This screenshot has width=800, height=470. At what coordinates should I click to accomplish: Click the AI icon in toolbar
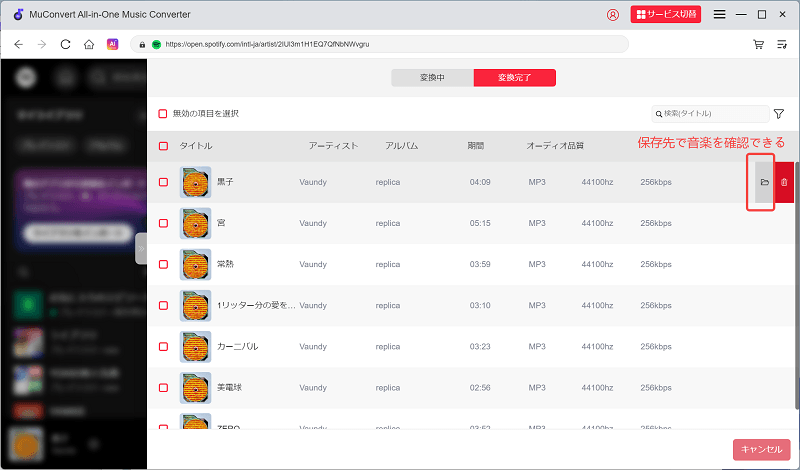point(113,44)
